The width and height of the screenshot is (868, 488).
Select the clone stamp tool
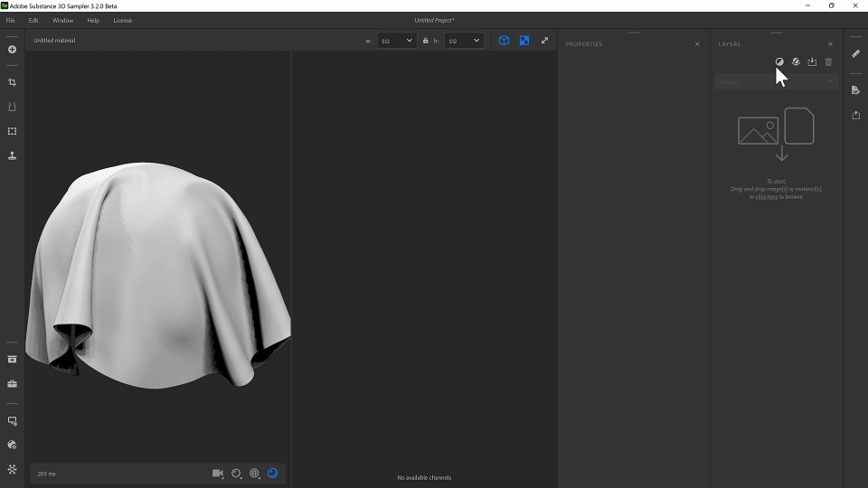[x=12, y=155]
